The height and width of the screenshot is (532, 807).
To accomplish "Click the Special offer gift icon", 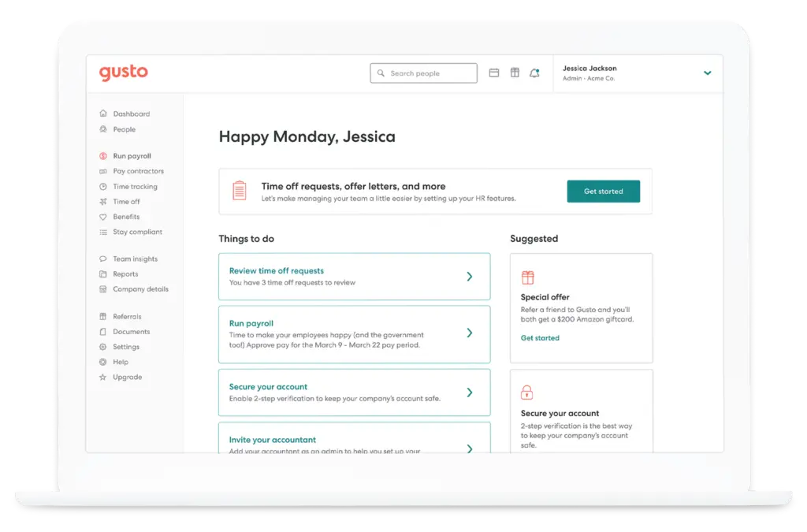I will (527, 278).
